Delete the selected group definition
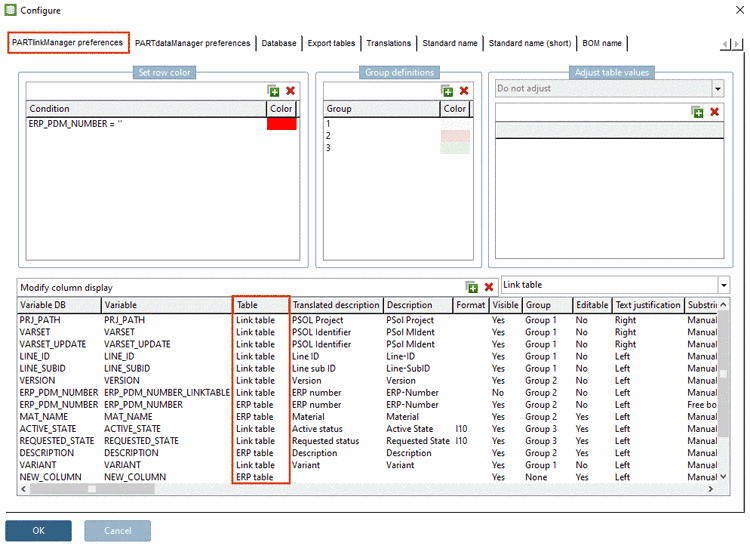Image resolution: width=750 pixels, height=549 pixels. pos(464,91)
